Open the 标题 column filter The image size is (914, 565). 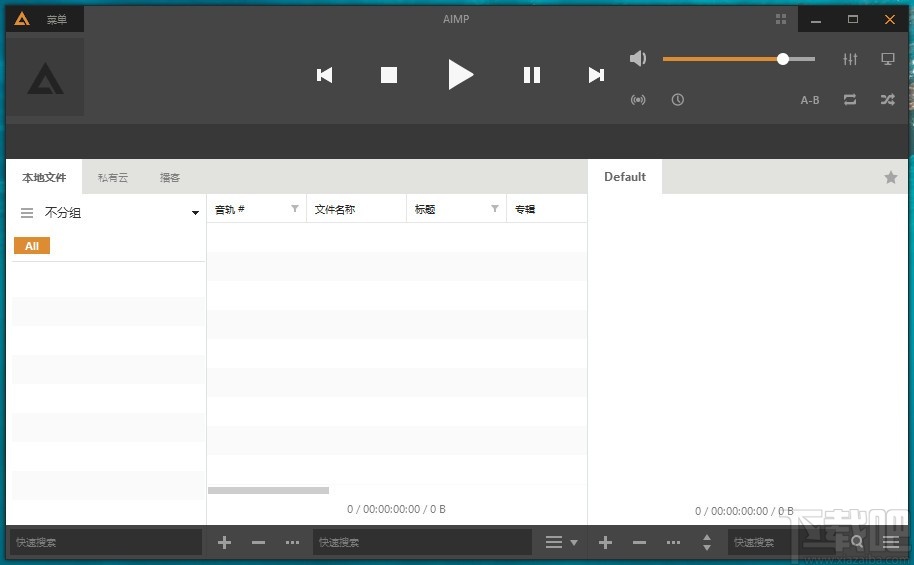tap(495, 209)
